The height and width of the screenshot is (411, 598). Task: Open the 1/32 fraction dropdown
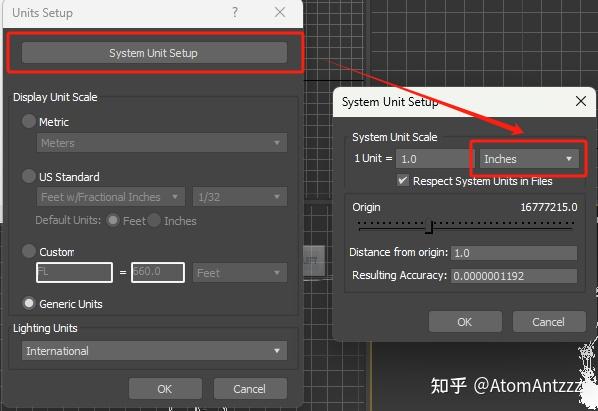pos(240,197)
